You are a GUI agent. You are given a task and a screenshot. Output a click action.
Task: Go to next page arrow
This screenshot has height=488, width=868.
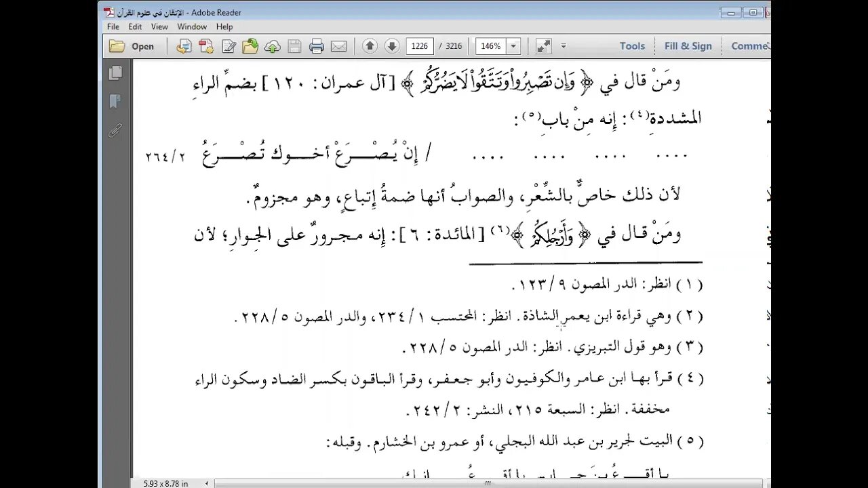(x=392, y=46)
